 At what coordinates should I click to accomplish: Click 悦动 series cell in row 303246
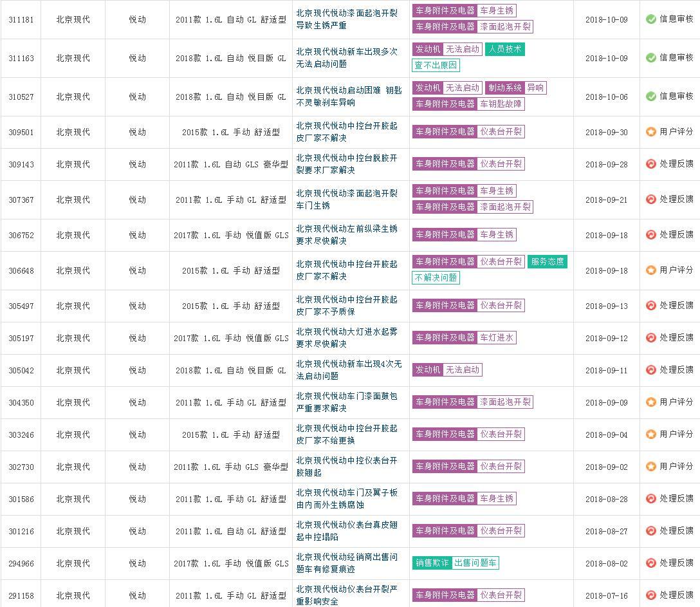(138, 434)
